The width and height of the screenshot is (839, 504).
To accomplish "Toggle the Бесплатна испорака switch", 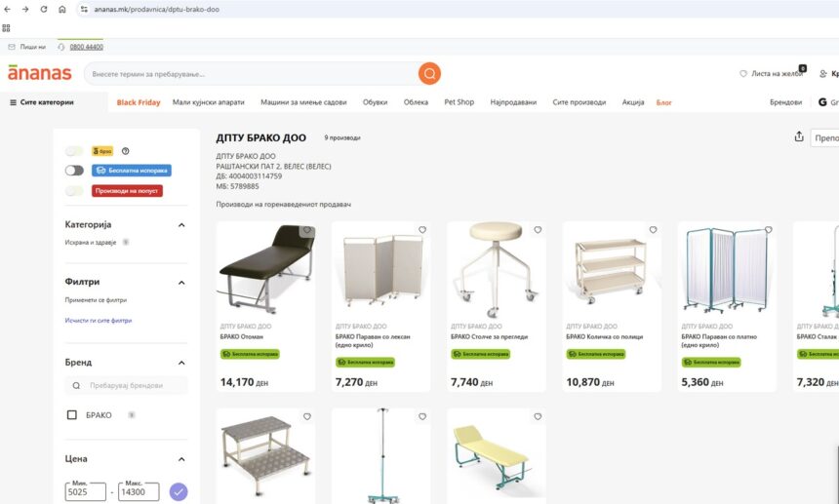I will coord(74,171).
